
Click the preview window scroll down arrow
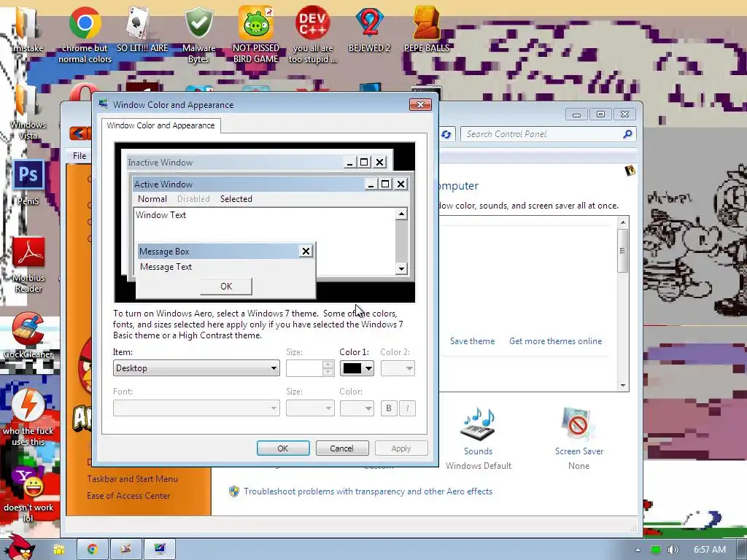coord(401,268)
